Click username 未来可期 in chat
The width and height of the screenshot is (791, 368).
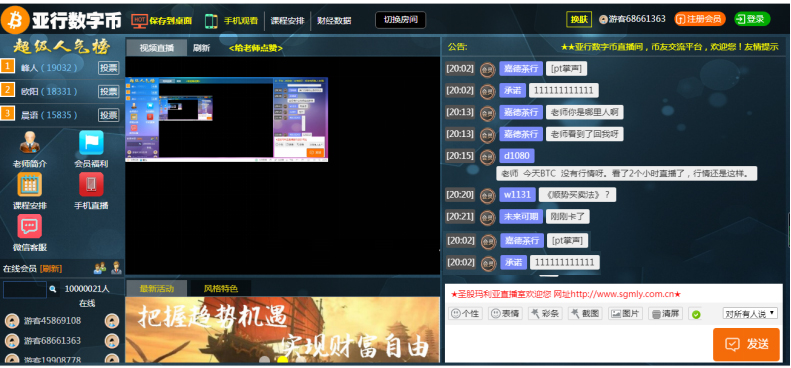pyautogui.click(x=521, y=217)
